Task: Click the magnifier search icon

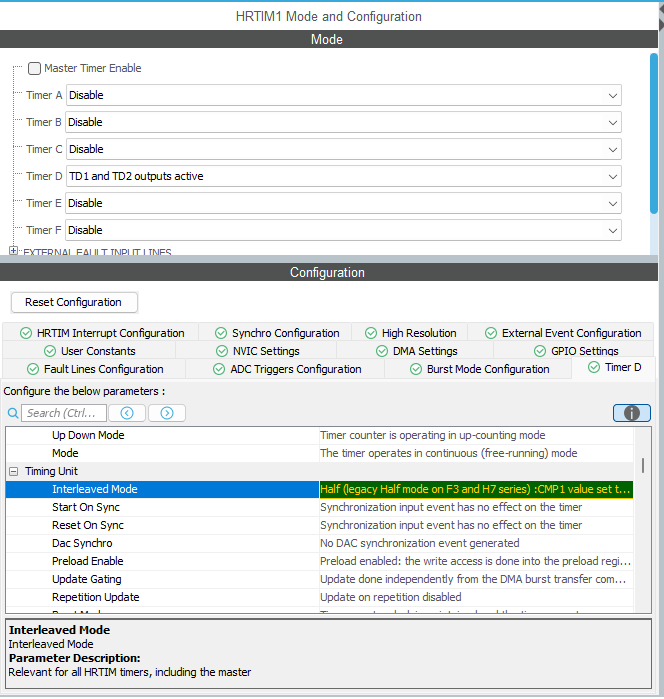Action: coord(13,413)
